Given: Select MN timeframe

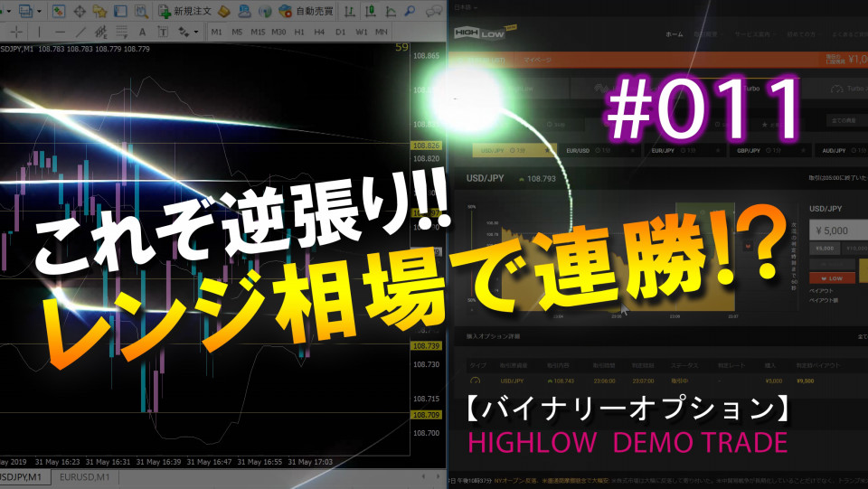Looking at the screenshot, I should [x=382, y=32].
